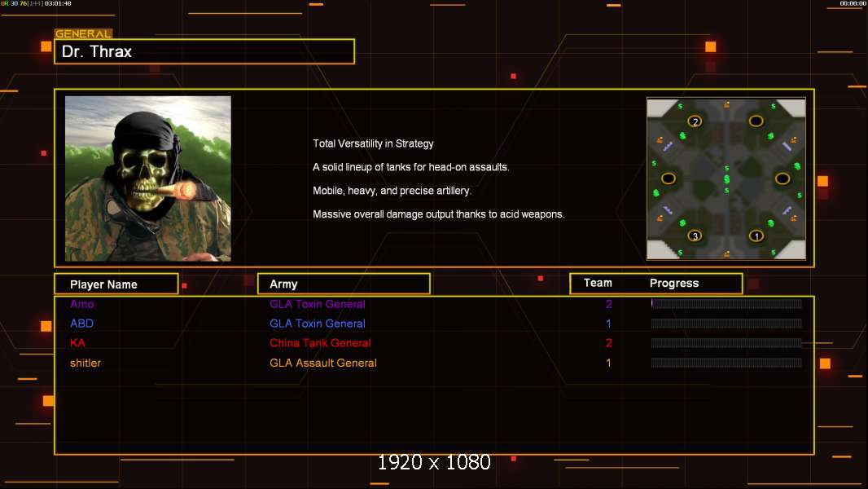Click 'A solid lineup of tanks' line
This screenshot has height=489, width=868.
[410, 167]
